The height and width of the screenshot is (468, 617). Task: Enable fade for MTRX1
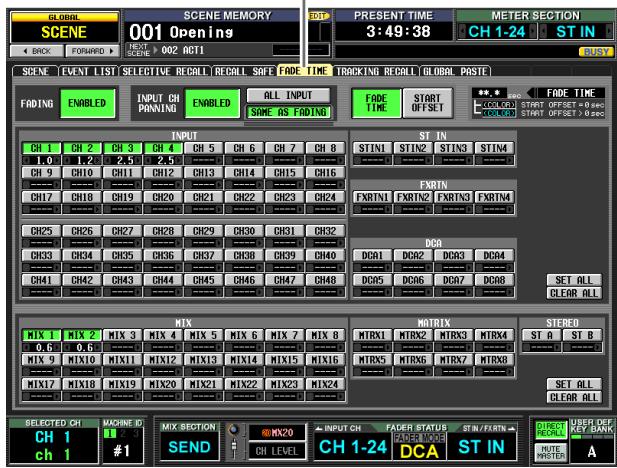click(372, 335)
